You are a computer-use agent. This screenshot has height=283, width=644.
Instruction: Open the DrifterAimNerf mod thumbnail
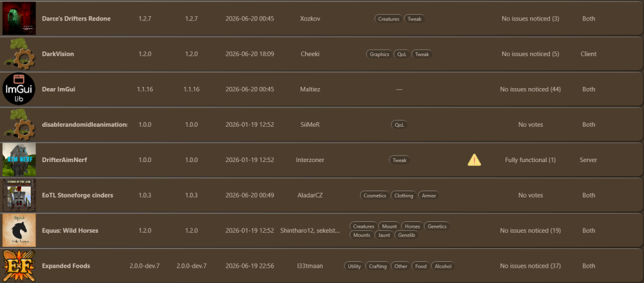pyautogui.click(x=19, y=160)
